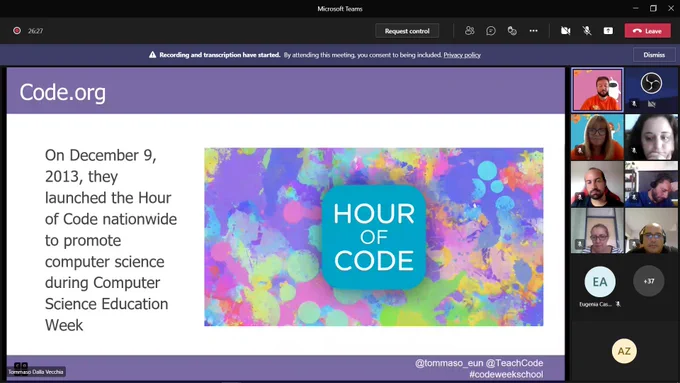Click the Eugenia Cas... participant name
Screen dimensions: 680x383
point(595,304)
